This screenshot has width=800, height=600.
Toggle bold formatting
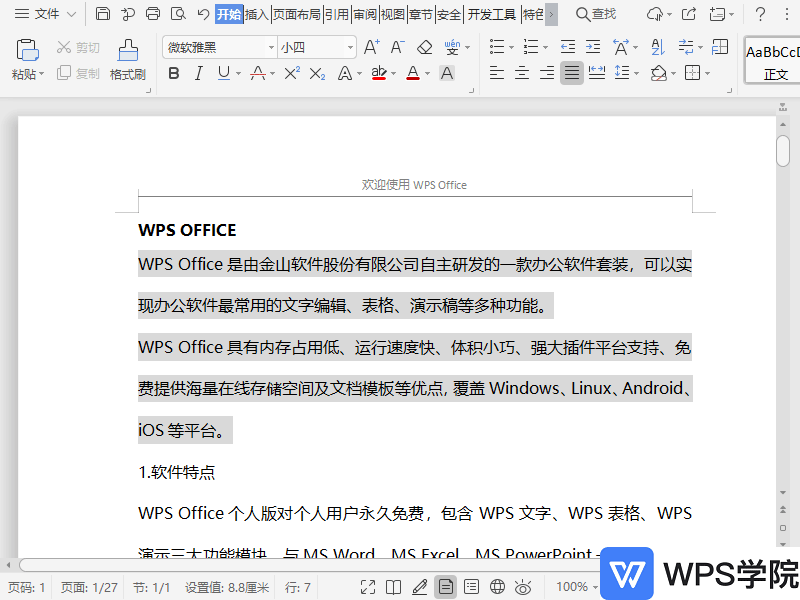click(173, 74)
